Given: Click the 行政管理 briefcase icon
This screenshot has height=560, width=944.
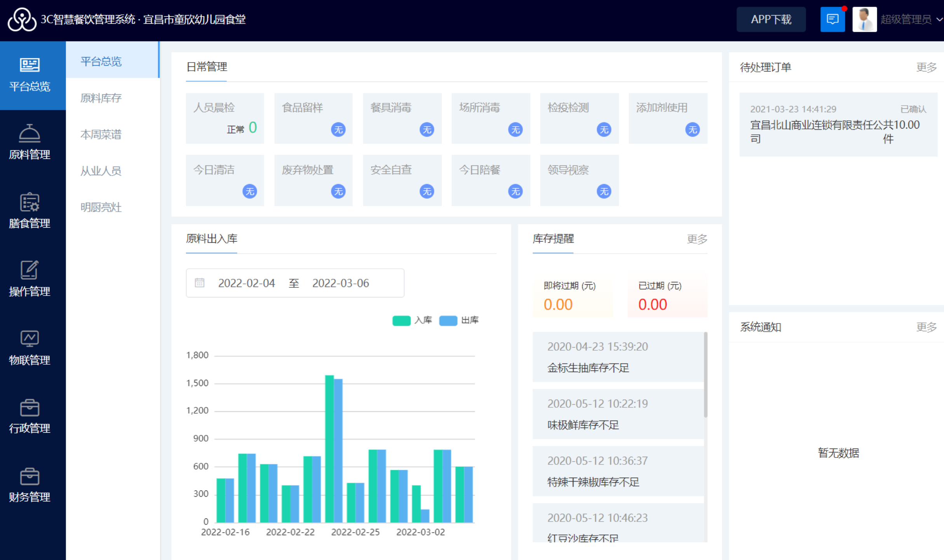Looking at the screenshot, I should coord(30,407).
